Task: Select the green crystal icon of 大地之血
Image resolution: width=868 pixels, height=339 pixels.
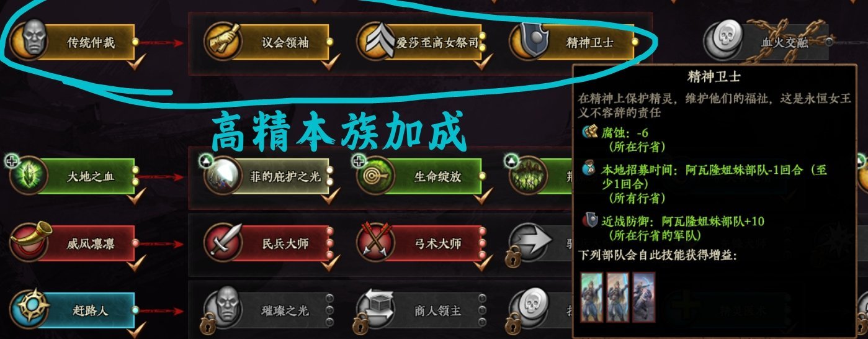Action: pos(27,176)
